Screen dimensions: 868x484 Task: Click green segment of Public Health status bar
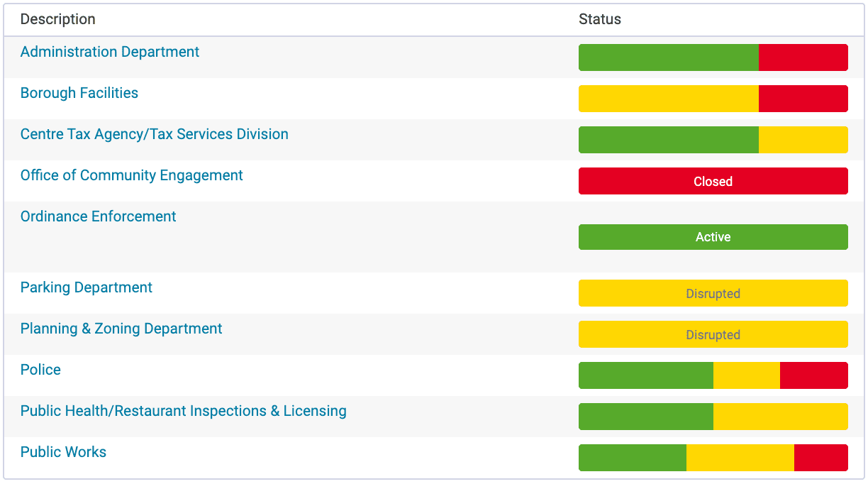(646, 417)
